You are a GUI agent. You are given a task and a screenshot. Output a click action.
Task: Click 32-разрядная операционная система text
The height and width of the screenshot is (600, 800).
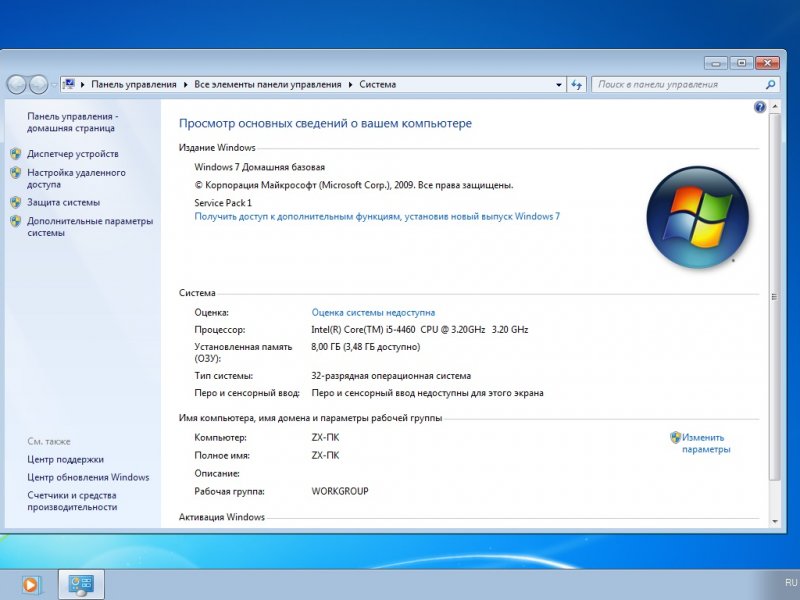pyautogui.click(x=391, y=376)
